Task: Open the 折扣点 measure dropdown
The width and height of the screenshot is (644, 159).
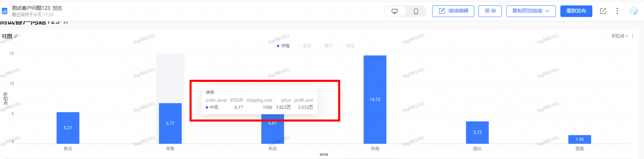Action: click(x=620, y=36)
